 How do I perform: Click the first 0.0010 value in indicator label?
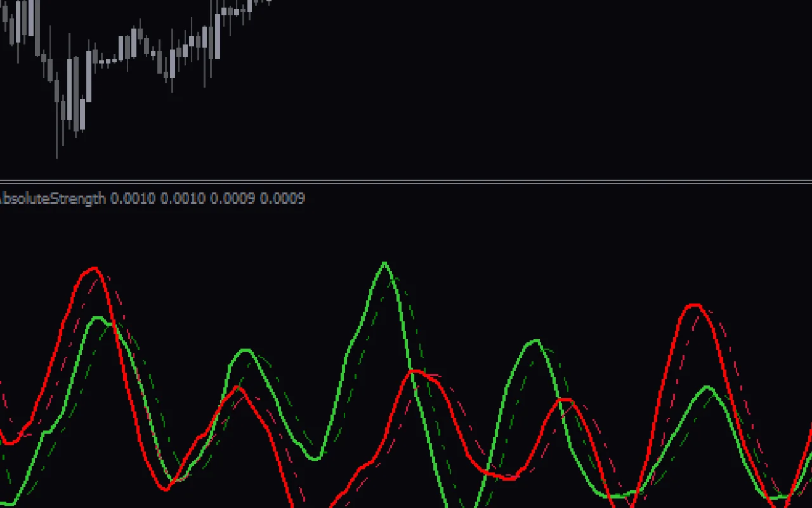133,199
